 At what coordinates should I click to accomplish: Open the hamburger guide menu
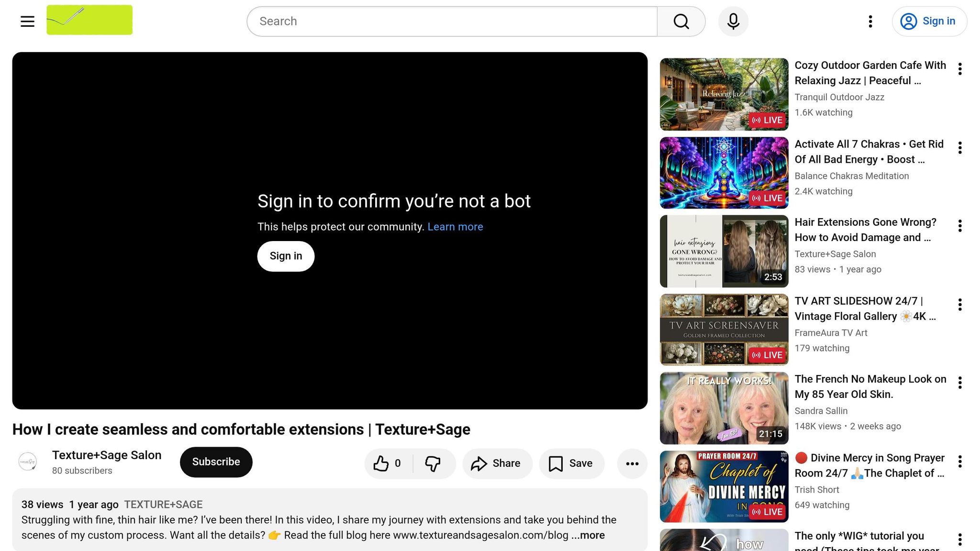coord(28,21)
